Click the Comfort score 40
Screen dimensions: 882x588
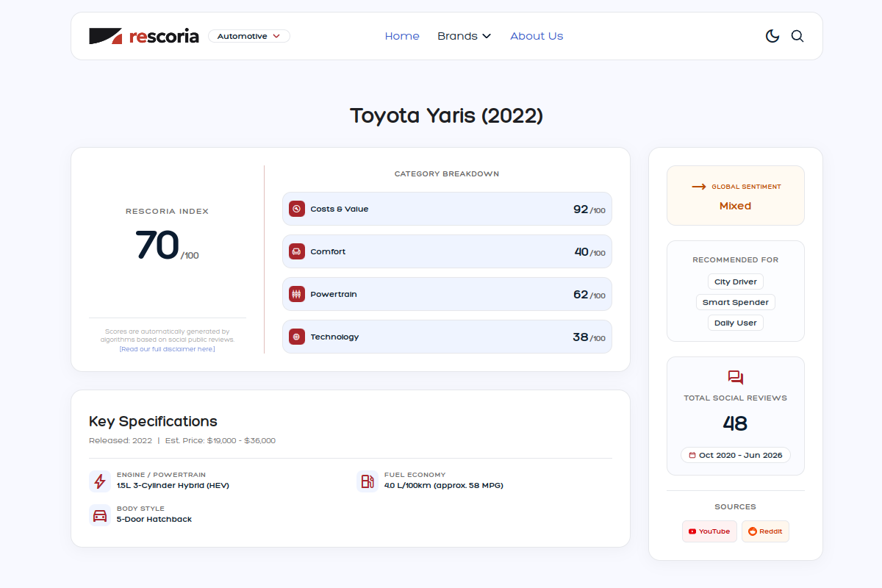(581, 252)
